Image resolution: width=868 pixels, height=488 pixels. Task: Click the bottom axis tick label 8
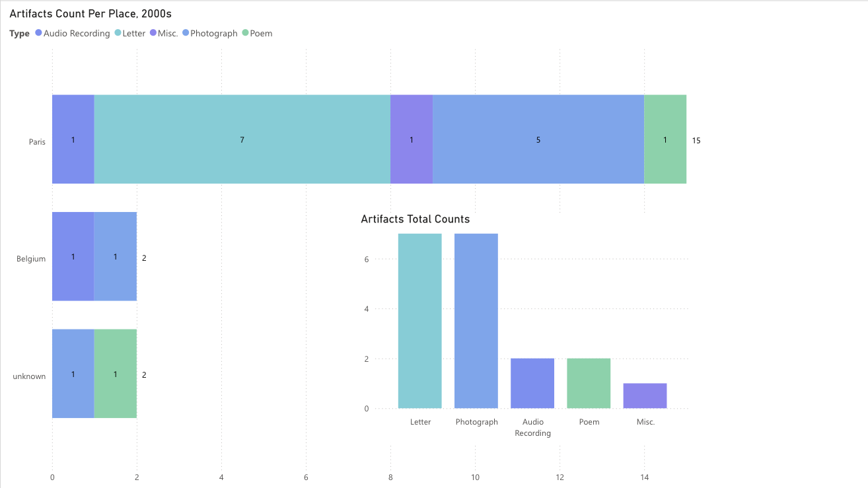click(390, 477)
